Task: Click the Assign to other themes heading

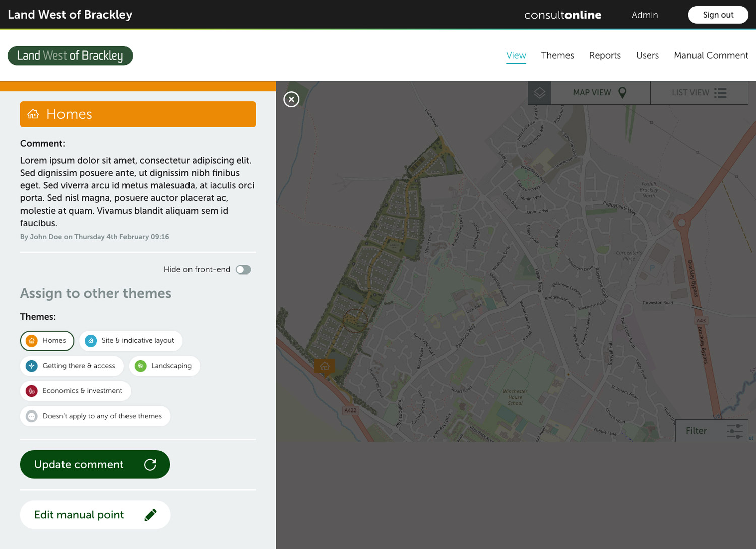Action: [x=96, y=293]
